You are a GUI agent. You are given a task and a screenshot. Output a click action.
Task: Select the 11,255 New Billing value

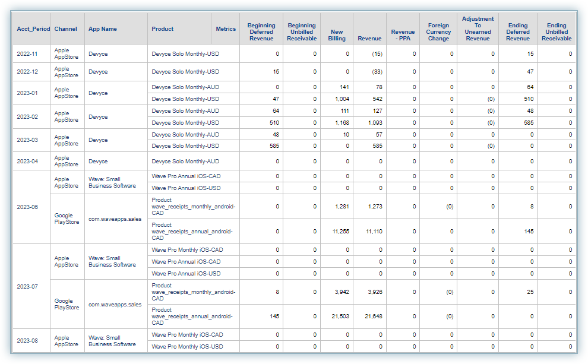point(336,231)
